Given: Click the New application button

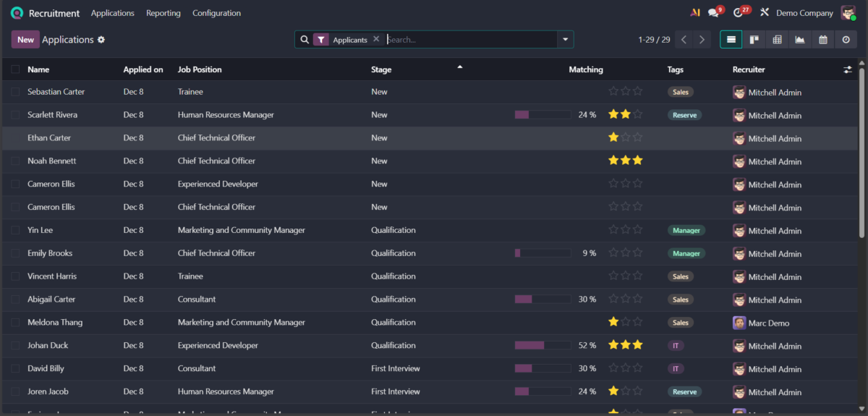Looking at the screenshot, I should tap(25, 40).
